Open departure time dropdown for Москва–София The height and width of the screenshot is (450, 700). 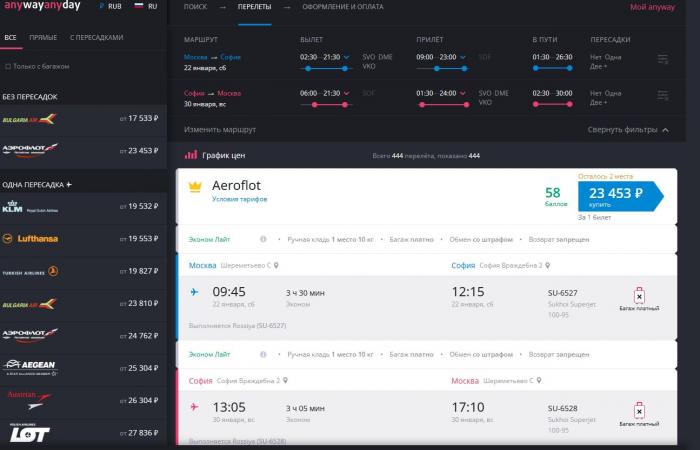pyautogui.click(x=346, y=57)
